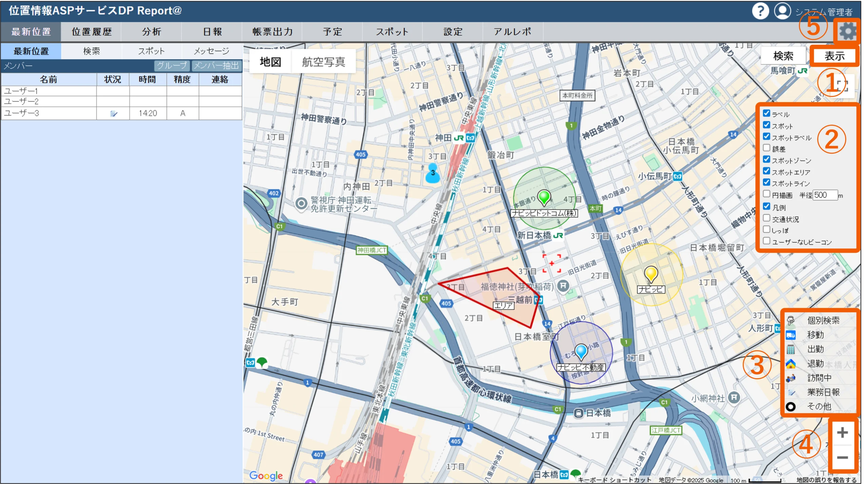Click the メンバー抽出 button

[x=216, y=66]
